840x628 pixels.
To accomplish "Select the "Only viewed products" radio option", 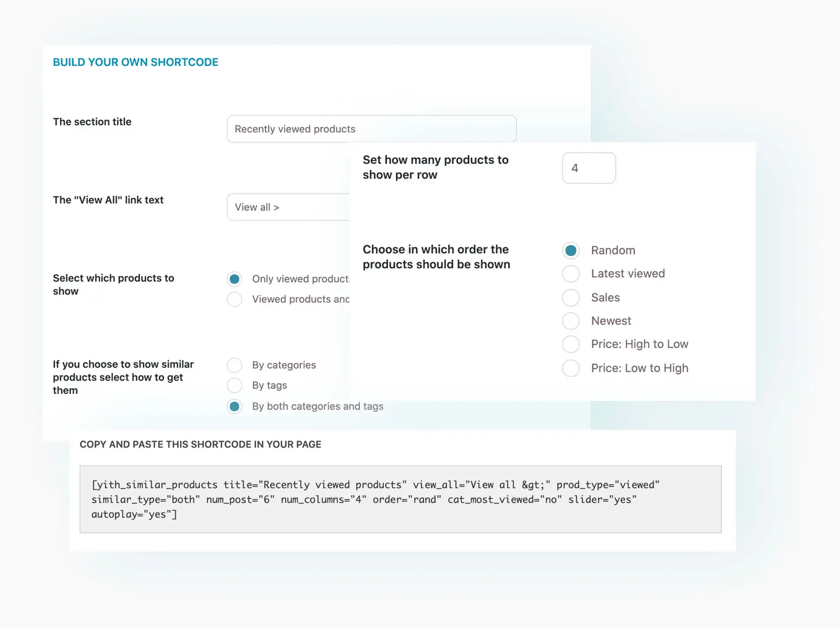I will (x=235, y=279).
